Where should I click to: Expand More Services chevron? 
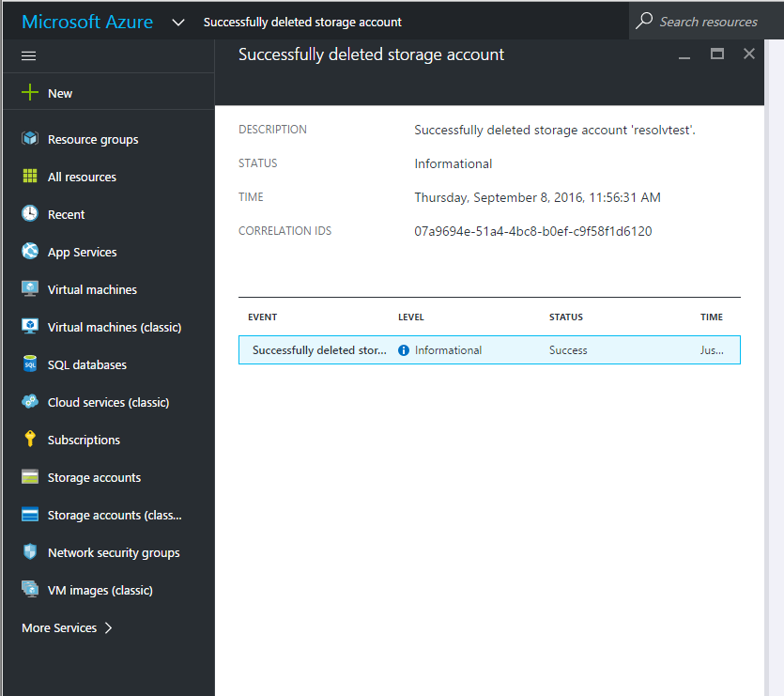pos(109,628)
